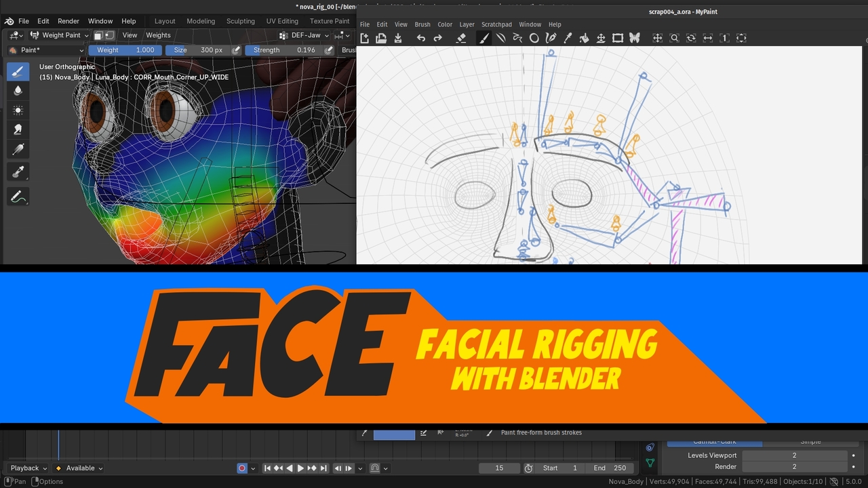Click Undo arrow in MyPaint toolbar

(421, 38)
